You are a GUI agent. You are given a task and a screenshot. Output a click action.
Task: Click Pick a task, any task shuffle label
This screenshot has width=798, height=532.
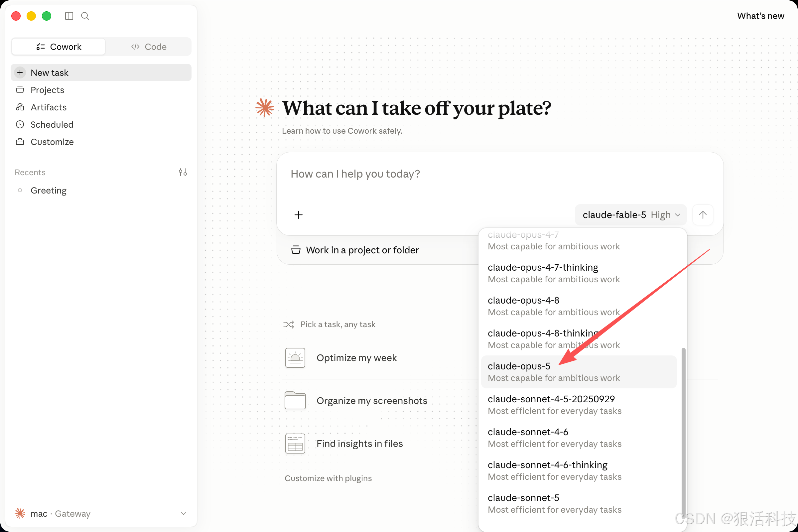coord(338,325)
